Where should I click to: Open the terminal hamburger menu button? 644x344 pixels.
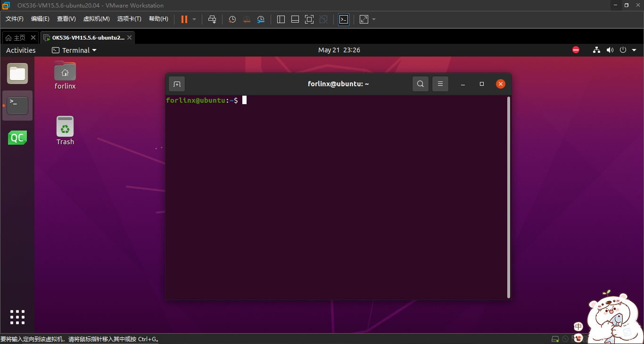coord(440,84)
